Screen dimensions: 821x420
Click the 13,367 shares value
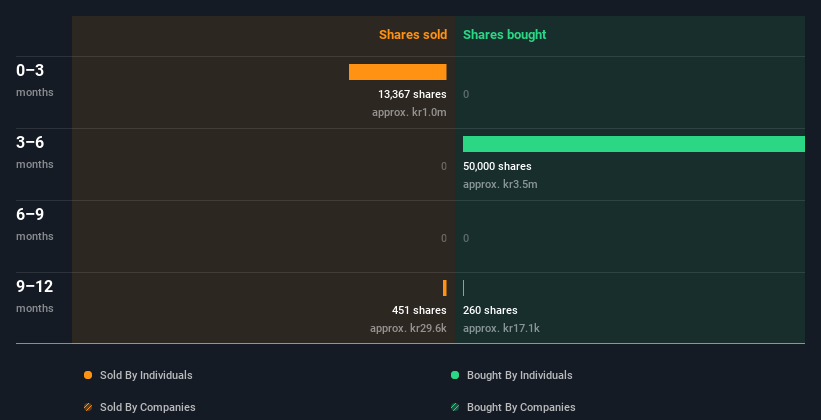tap(412, 94)
